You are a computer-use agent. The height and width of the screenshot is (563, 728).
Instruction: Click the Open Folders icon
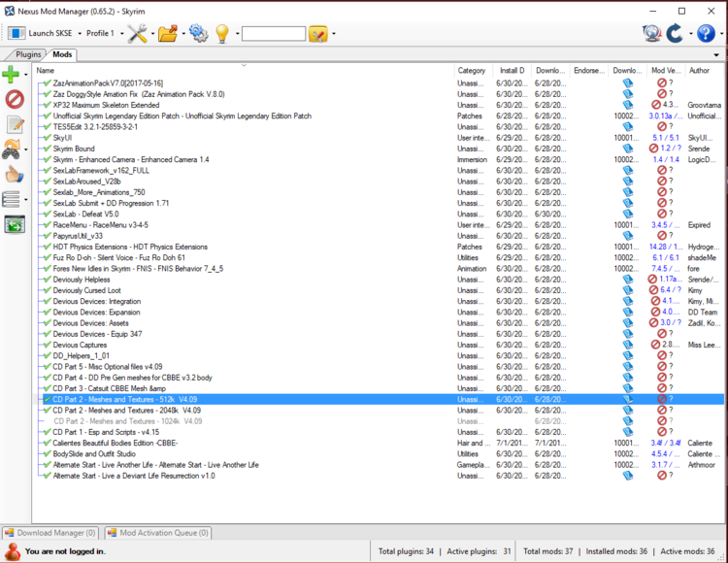tap(168, 33)
